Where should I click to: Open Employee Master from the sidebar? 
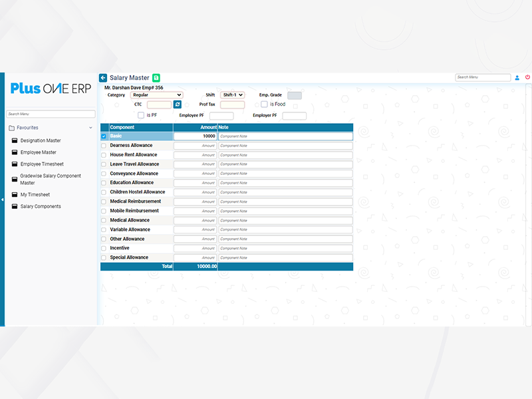point(38,153)
